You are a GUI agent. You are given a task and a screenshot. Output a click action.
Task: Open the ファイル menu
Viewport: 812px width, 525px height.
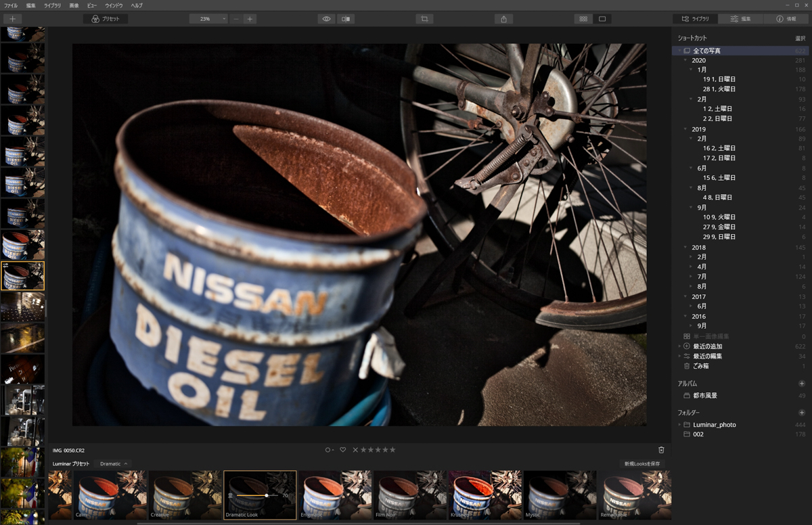pyautogui.click(x=11, y=5)
